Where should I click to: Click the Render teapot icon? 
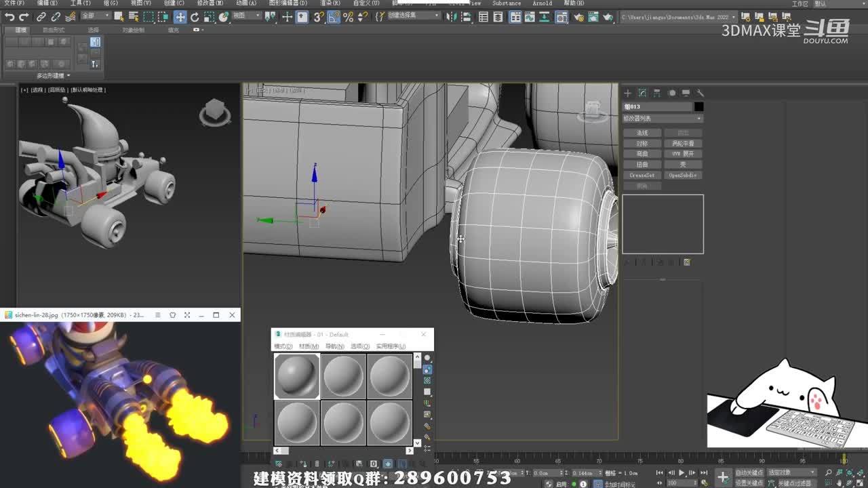[x=608, y=17]
